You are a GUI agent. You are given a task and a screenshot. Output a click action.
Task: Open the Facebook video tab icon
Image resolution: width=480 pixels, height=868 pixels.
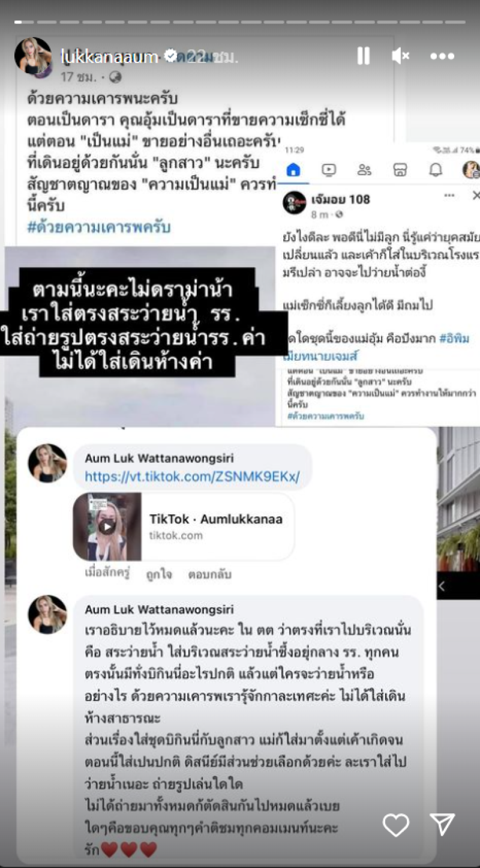pos(329,170)
